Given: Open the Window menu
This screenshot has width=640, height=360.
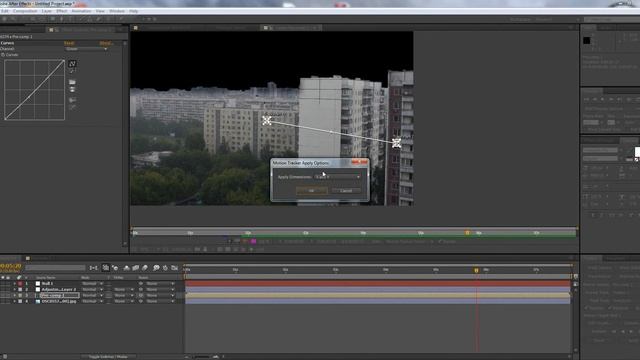Looking at the screenshot, I should 117,11.
